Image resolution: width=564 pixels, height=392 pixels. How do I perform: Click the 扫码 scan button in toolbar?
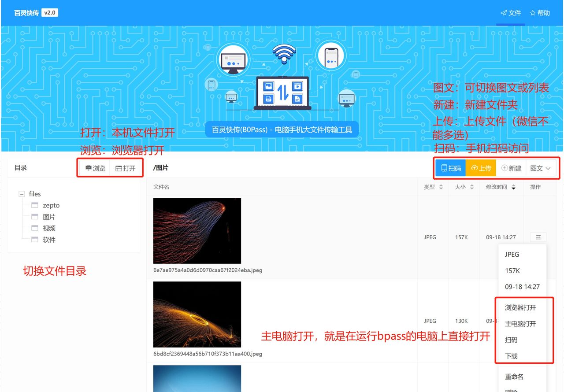point(451,168)
